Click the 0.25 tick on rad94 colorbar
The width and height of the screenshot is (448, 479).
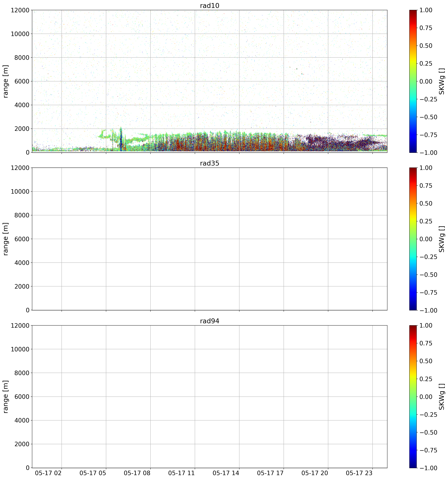coord(426,379)
